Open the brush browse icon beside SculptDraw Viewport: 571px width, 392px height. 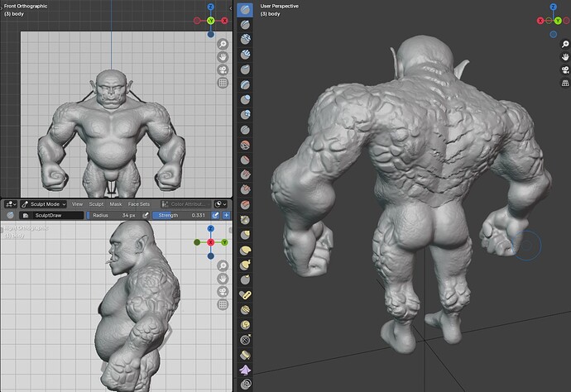[26, 216]
